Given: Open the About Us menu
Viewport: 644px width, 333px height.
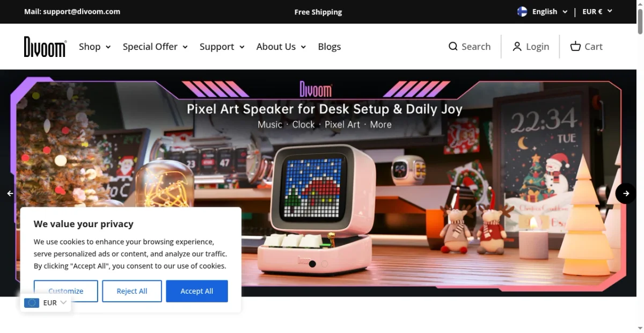Looking at the screenshot, I should tap(281, 47).
